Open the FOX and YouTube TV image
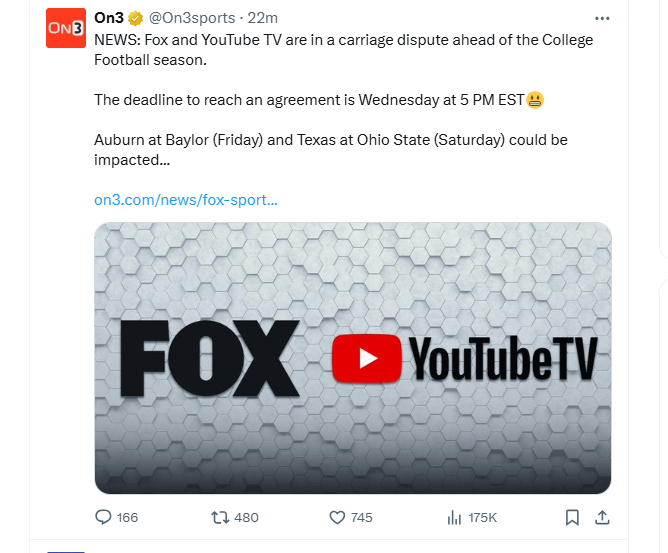 pyautogui.click(x=353, y=358)
